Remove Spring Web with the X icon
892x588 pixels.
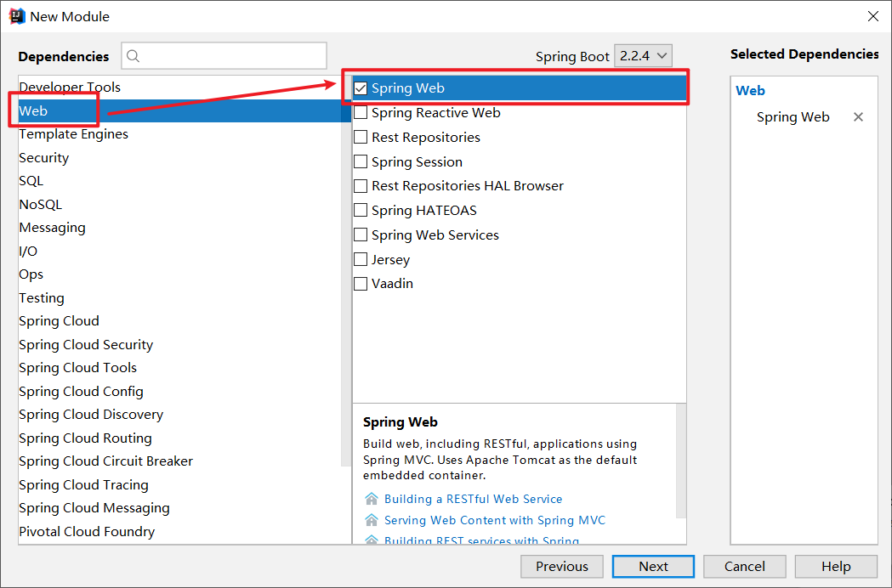click(x=858, y=117)
